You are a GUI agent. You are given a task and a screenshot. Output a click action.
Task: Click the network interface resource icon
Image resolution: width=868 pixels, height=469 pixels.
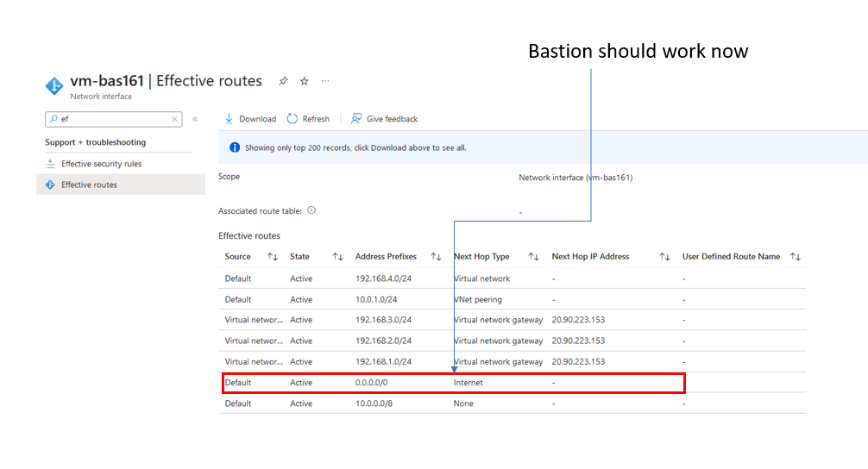pyautogui.click(x=54, y=85)
